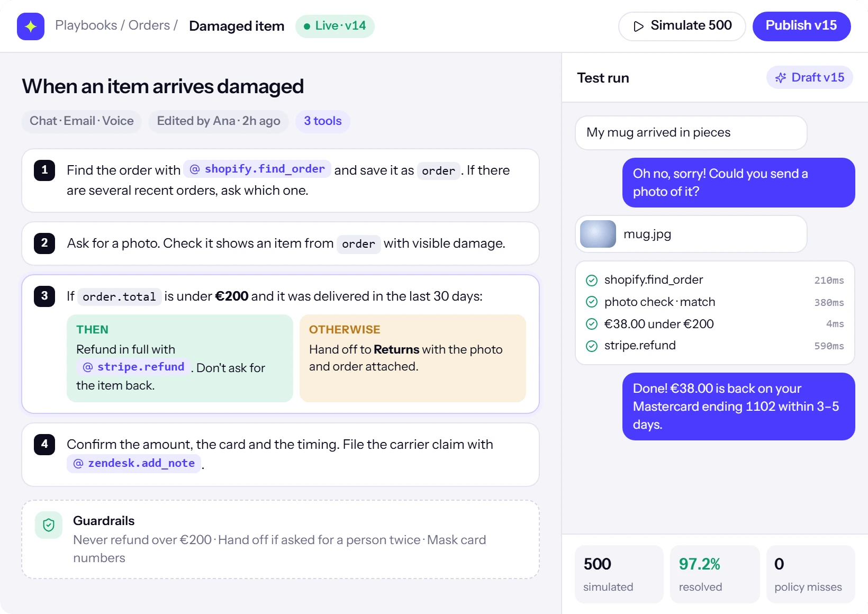
Task: Publish v15 of the playbook
Action: (x=801, y=26)
